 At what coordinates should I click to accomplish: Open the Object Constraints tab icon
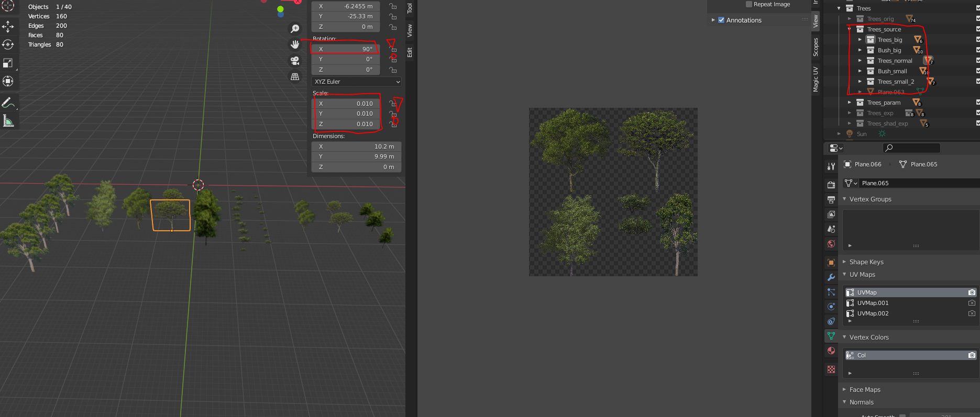pos(831,321)
